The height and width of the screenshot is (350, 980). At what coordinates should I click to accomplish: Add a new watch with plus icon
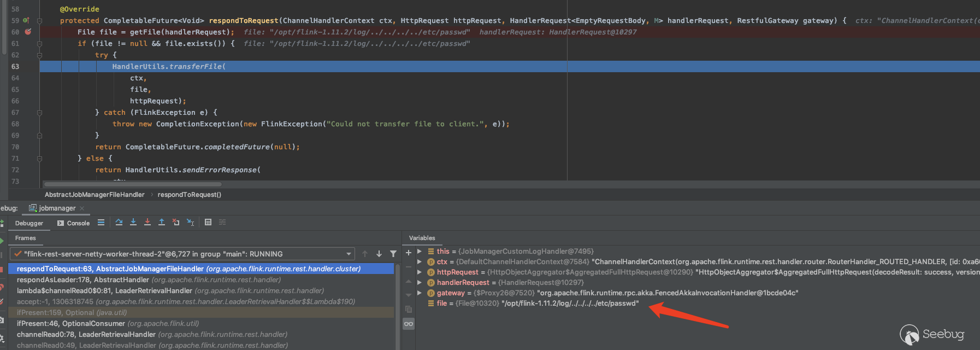[x=408, y=253]
